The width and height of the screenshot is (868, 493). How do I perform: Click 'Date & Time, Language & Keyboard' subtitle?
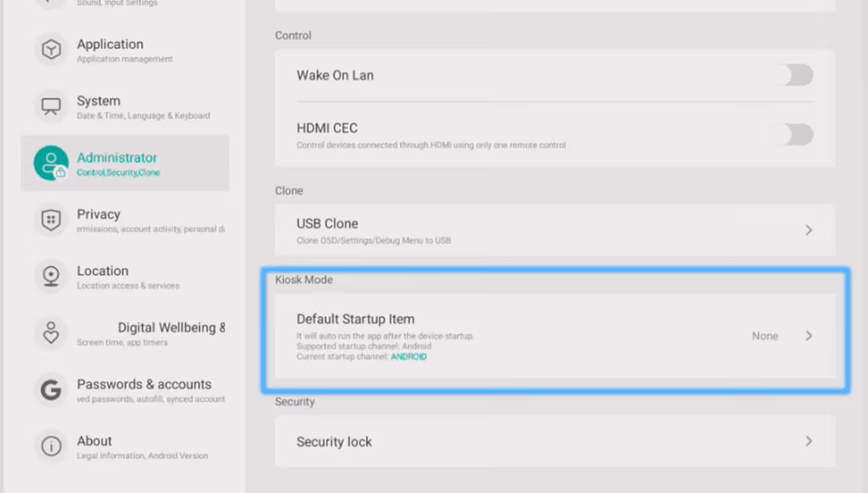[x=143, y=116]
